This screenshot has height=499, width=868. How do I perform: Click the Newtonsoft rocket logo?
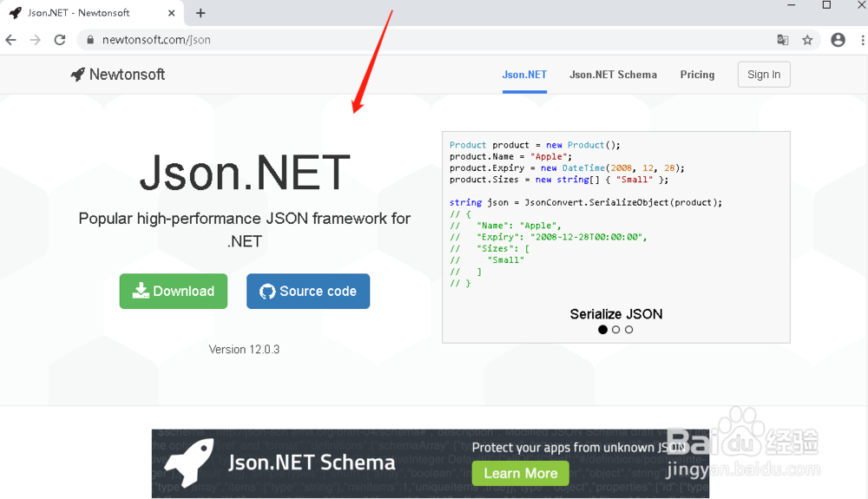(x=118, y=74)
